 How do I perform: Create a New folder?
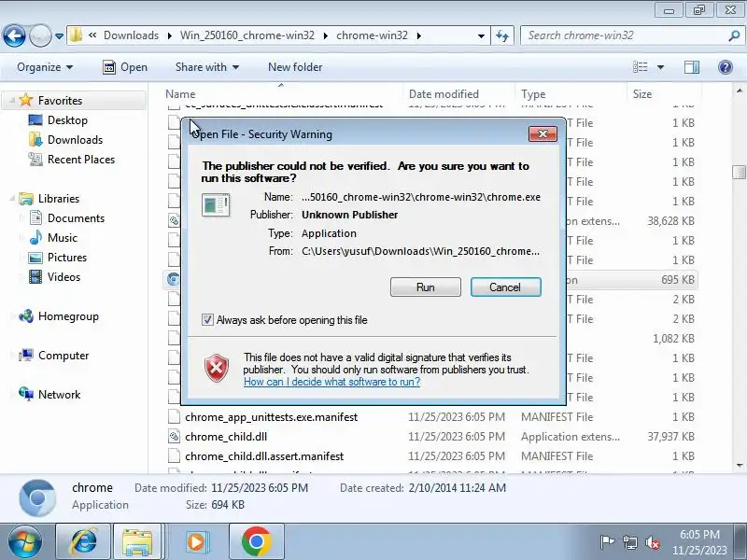point(295,67)
